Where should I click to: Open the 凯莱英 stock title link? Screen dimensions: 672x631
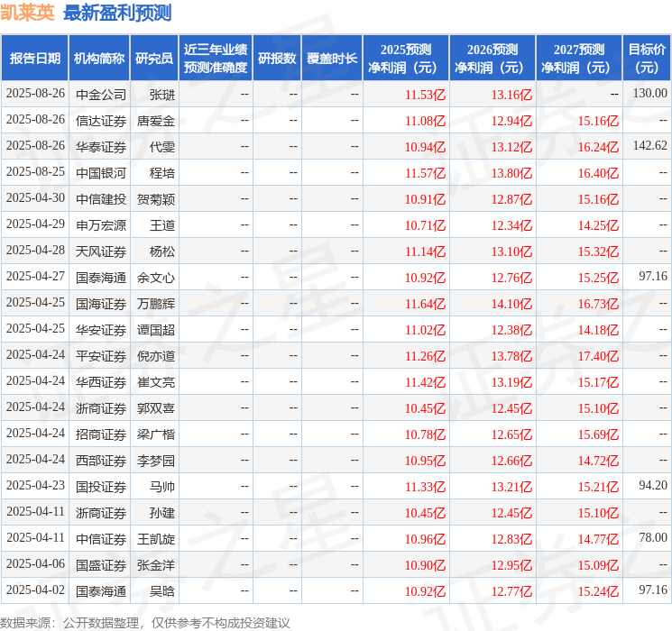click(27, 13)
